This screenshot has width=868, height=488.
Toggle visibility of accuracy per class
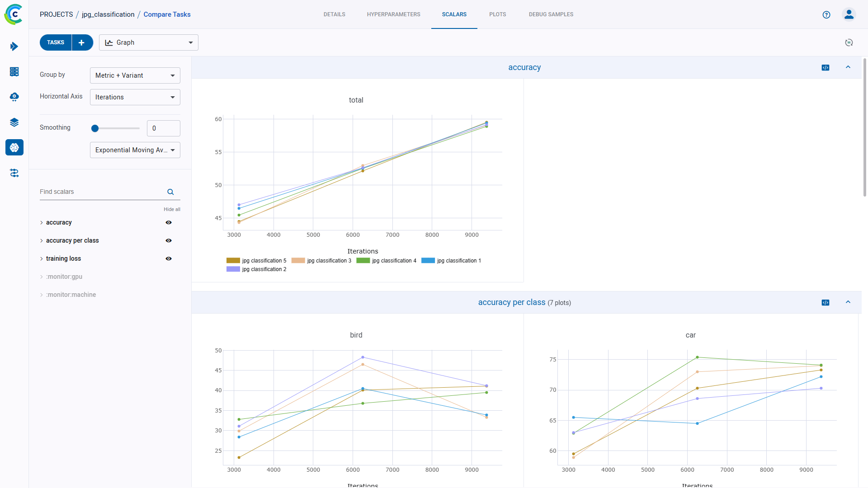click(x=169, y=240)
